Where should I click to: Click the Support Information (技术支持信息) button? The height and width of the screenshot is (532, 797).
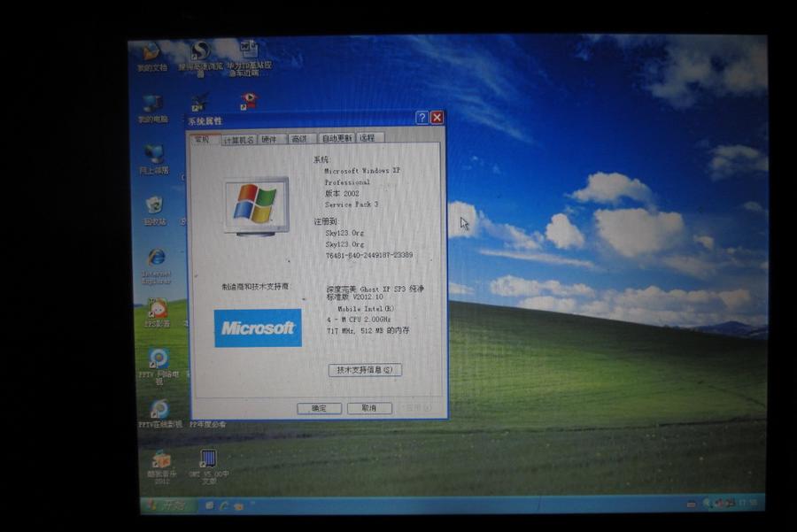pyautogui.click(x=365, y=370)
